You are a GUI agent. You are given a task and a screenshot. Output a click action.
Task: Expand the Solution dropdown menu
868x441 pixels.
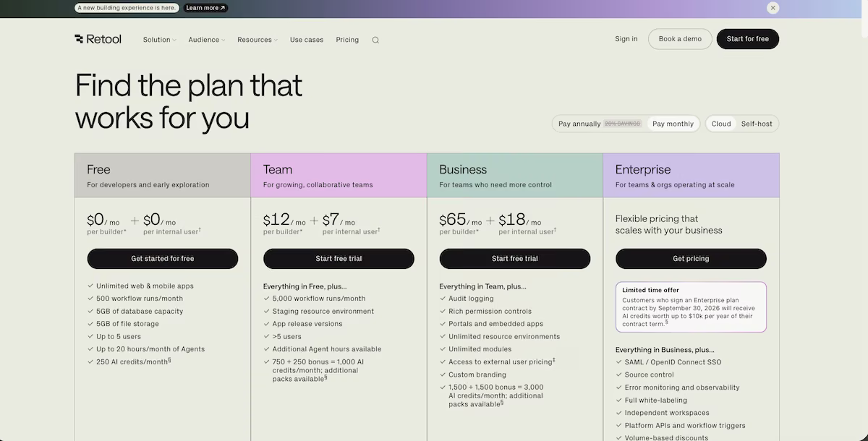pyautogui.click(x=159, y=40)
